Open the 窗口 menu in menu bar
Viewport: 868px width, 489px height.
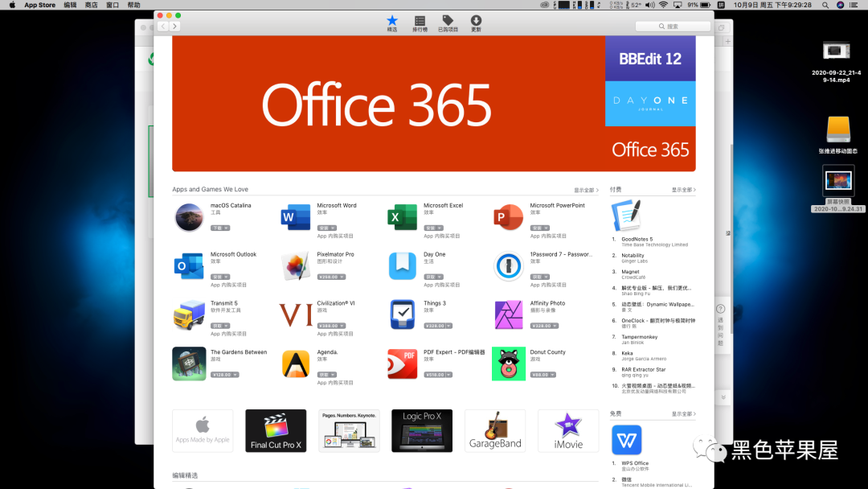[x=113, y=5]
